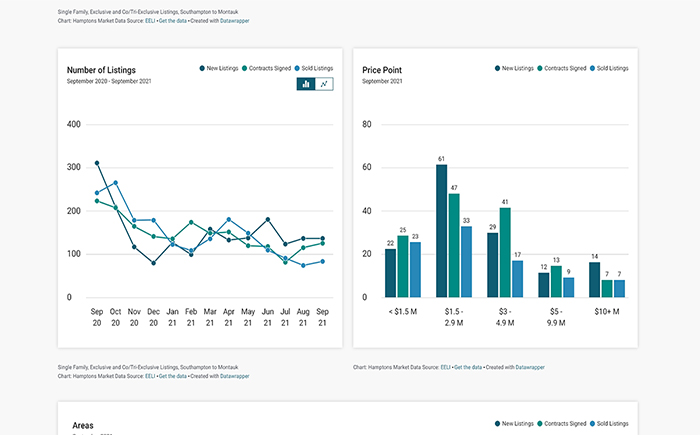Select New Listings legend label in Price Point chart
Viewport: 700px width, 435px height.
click(517, 68)
